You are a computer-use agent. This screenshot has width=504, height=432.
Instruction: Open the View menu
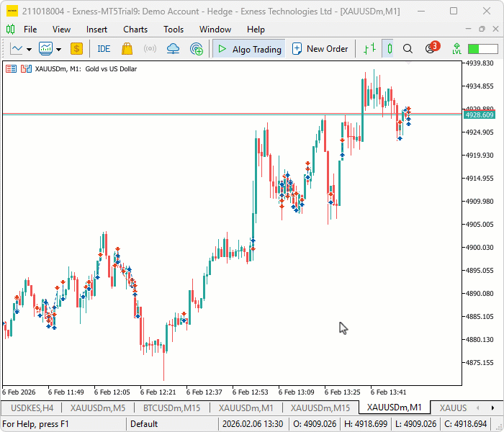(61, 30)
